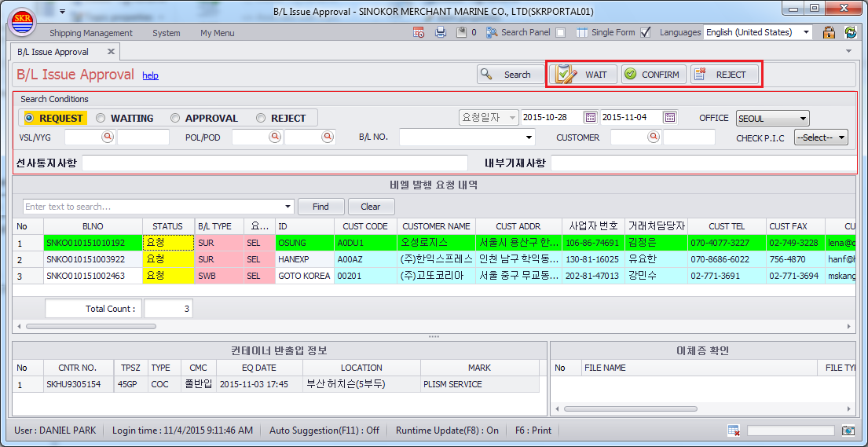
Task: Expand the grid search text dropdown arrow
Action: tap(288, 207)
